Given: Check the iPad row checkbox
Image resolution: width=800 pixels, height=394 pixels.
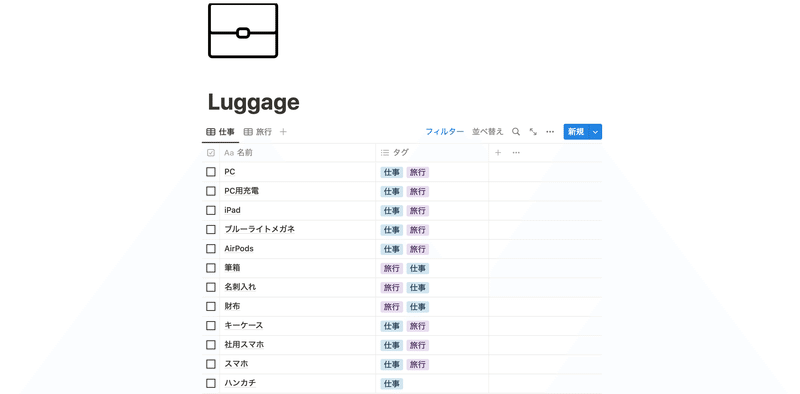Looking at the screenshot, I should (x=211, y=210).
